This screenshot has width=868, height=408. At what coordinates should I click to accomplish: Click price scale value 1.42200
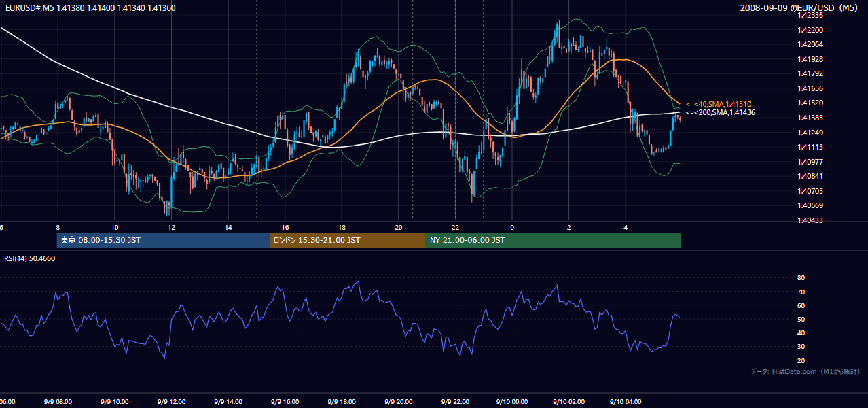811,30
